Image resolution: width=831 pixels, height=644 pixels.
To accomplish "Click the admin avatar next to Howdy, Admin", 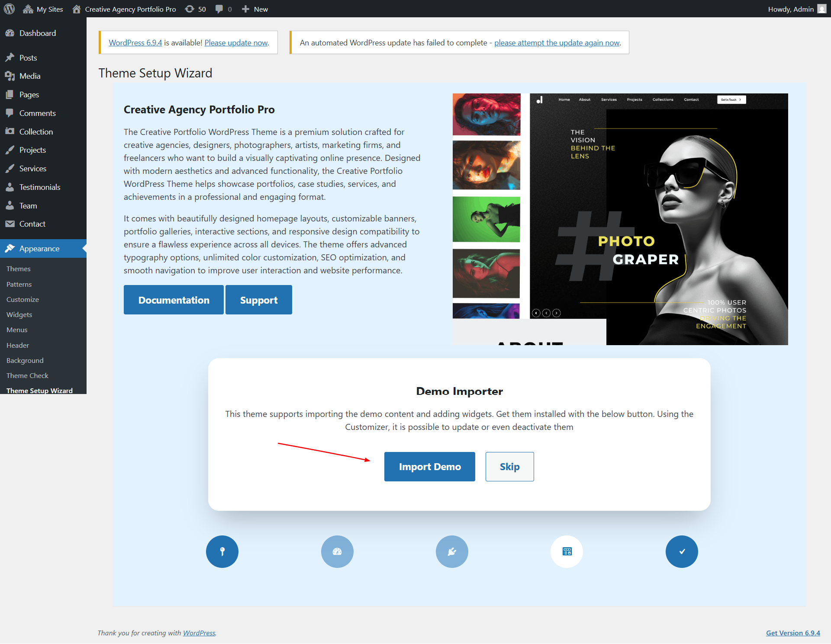I will [822, 9].
